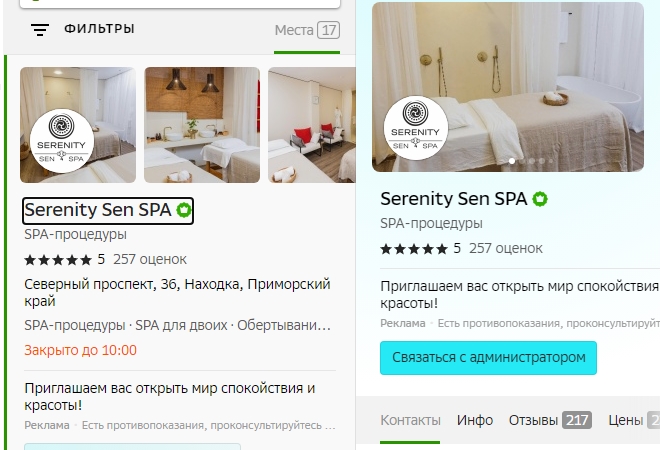Click the Закрыто до 10:00 hours text
Screen dimensions: 660x450
80,350
